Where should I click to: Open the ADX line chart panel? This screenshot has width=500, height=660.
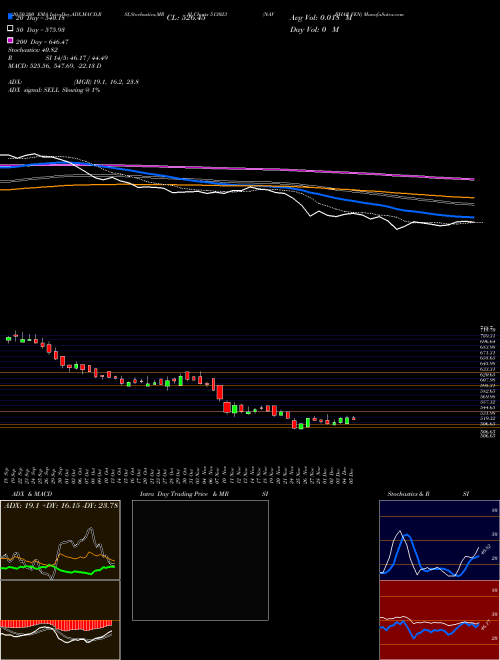(x=60, y=540)
